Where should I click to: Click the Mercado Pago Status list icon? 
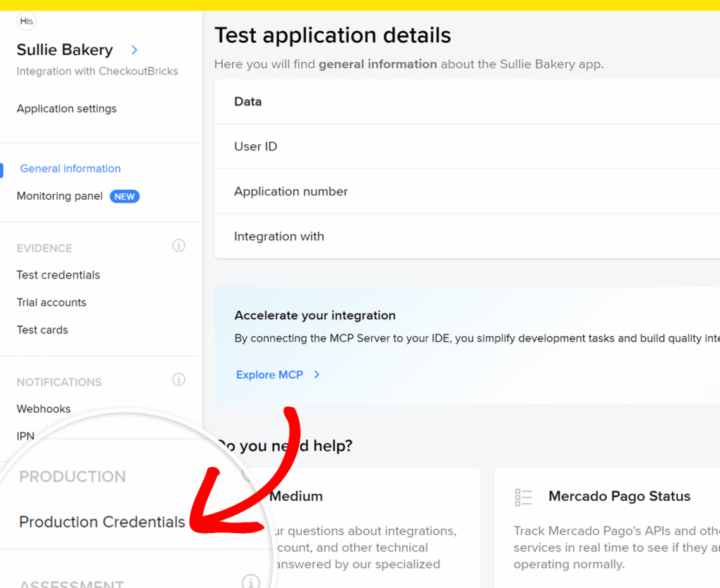(523, 497)
